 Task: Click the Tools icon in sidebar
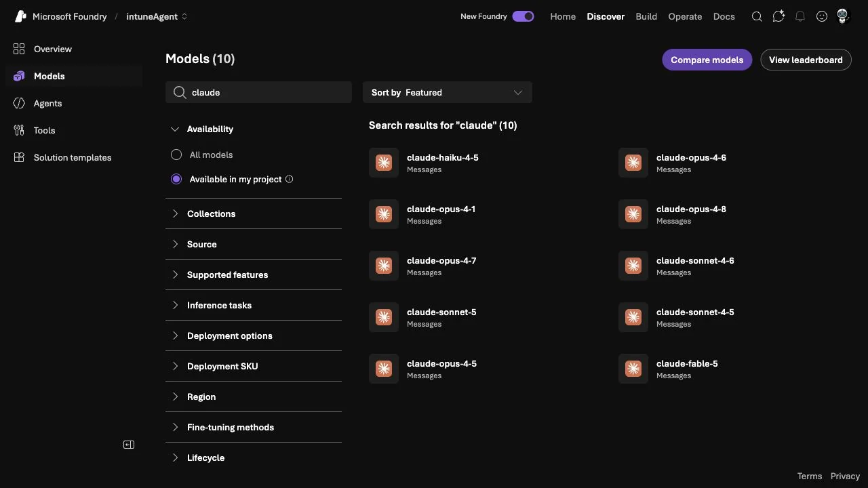tap(19, 130)
